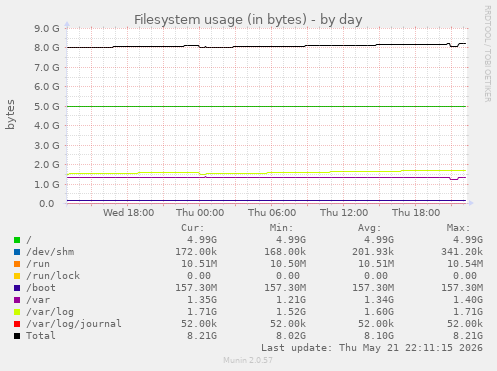Select the '/run/lock' legend label
Viewport: 497px width, 371px height.
[53, 276]
